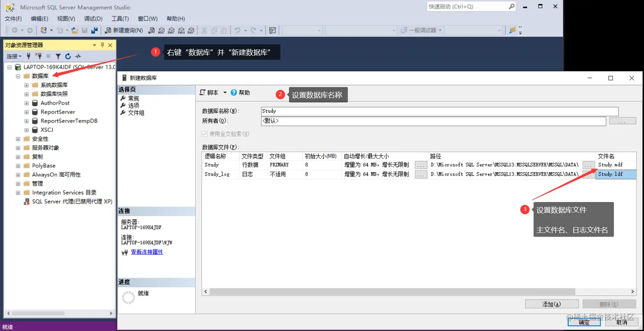Collapse the 数据库 tree node
The image size is (644, 331).
coord(18,76)
